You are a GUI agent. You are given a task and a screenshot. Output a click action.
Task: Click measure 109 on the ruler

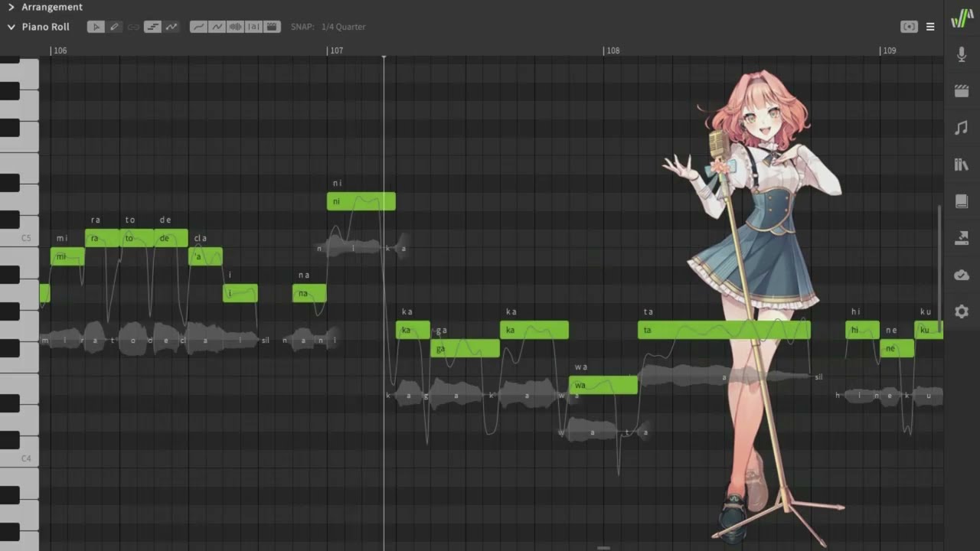point(889,51)
